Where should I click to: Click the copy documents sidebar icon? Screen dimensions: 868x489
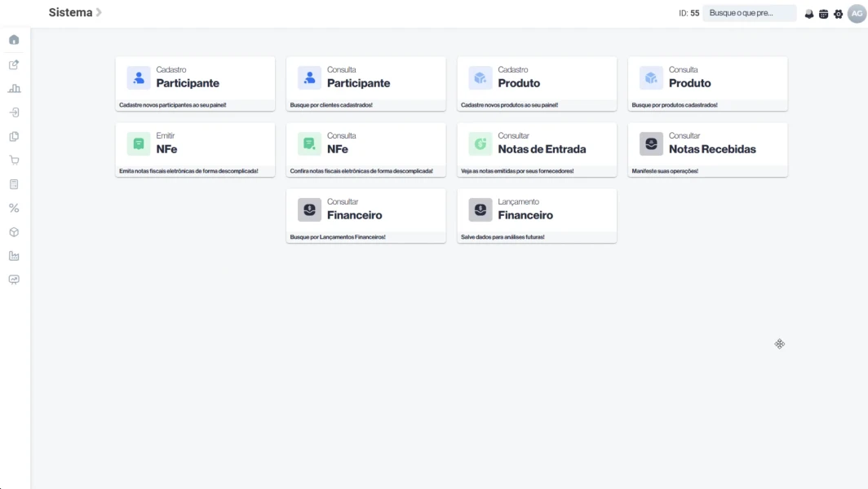point(14,137)
